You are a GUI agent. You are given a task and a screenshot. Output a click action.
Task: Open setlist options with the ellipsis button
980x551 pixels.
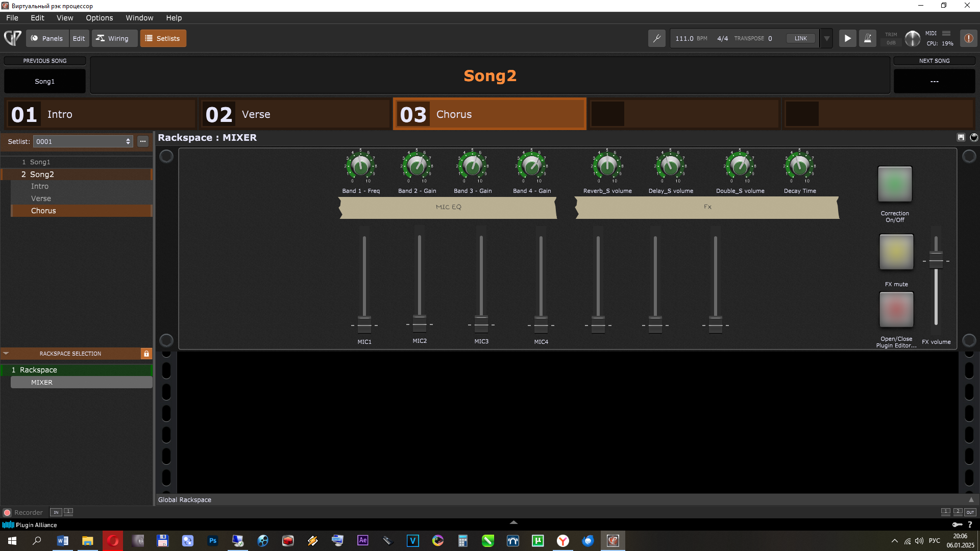click(143, 141)
